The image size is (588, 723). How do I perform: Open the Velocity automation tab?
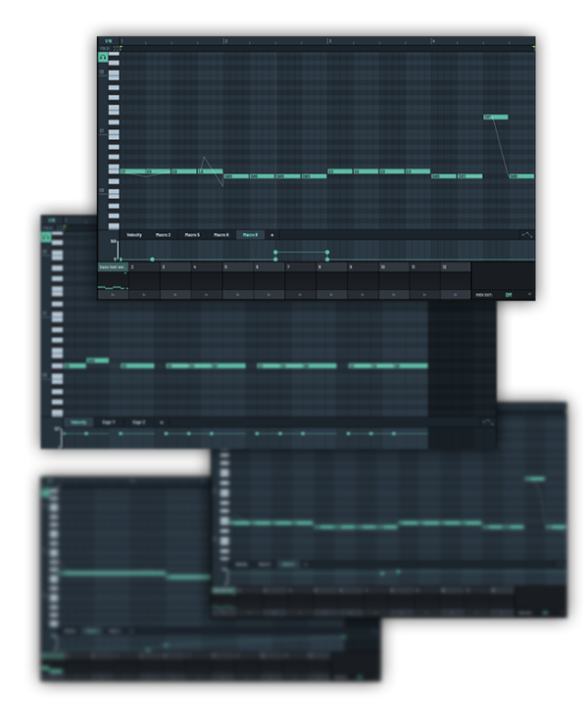tap(134, 235)
